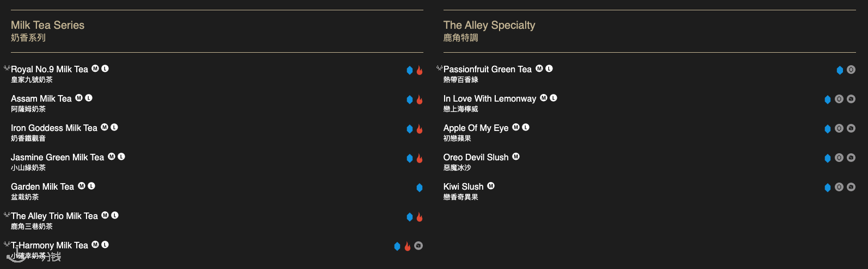868x269 pixels.
Task: Click the Garden Milk Tea item name
Action: pyautogui.click(x=42, y=186)
